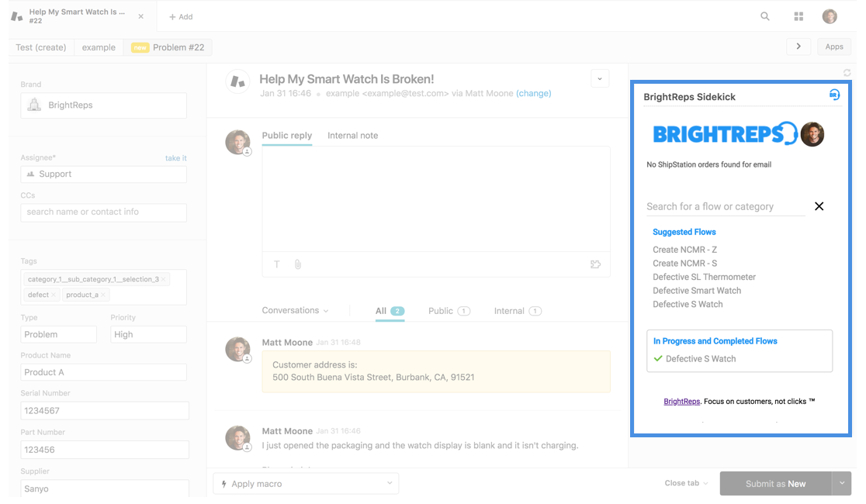
Task: Click the CCs search name field
Action: click(x=104, y=212)
